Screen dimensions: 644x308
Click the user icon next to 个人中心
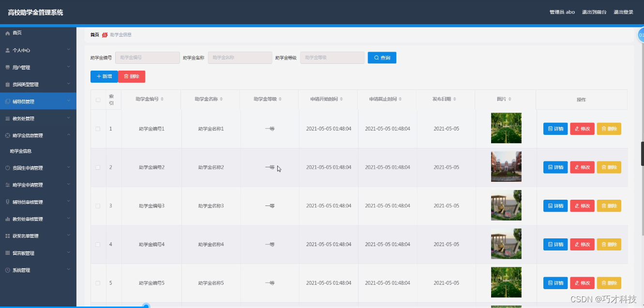pos(7,50)
